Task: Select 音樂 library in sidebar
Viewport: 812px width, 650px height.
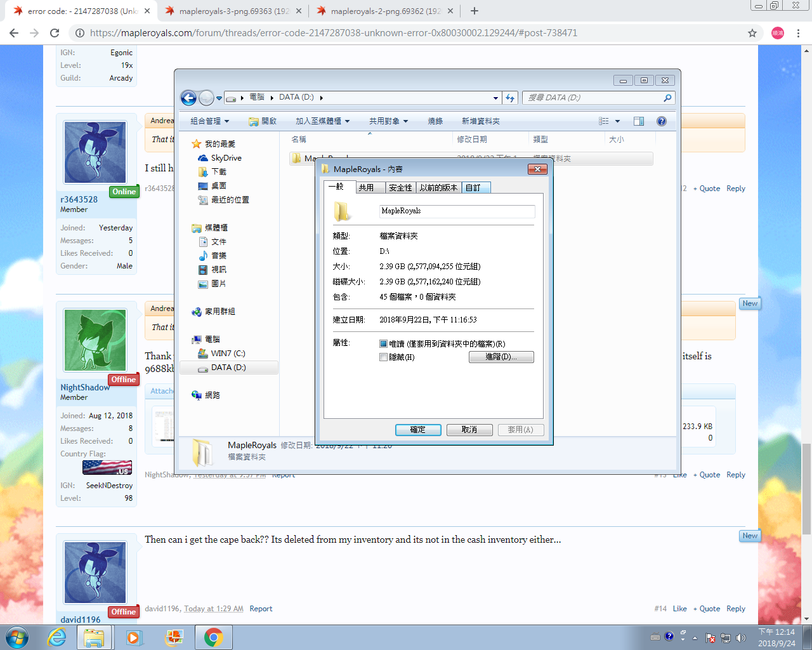Action: (218, 256)
